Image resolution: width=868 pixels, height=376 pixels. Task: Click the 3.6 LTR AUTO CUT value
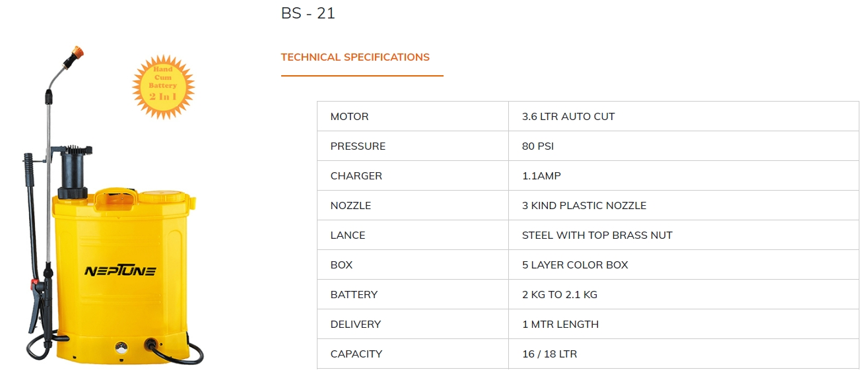[x=568, y=117]
